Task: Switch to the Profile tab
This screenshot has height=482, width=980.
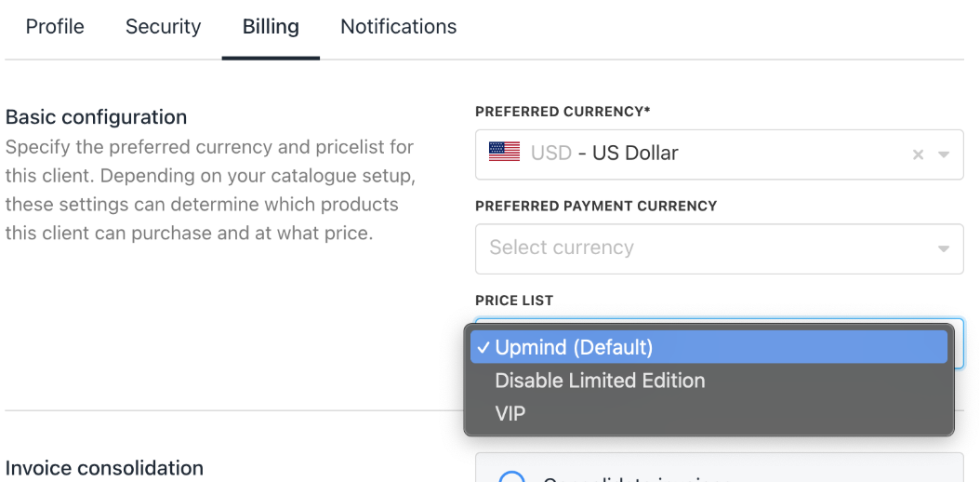Action: point(55,27)
